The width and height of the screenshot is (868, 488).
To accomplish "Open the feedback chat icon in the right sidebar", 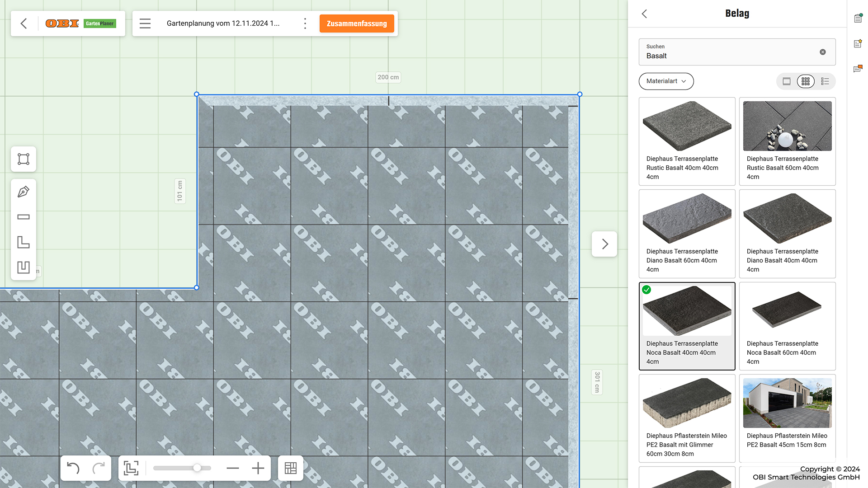I will pos(858,69).
